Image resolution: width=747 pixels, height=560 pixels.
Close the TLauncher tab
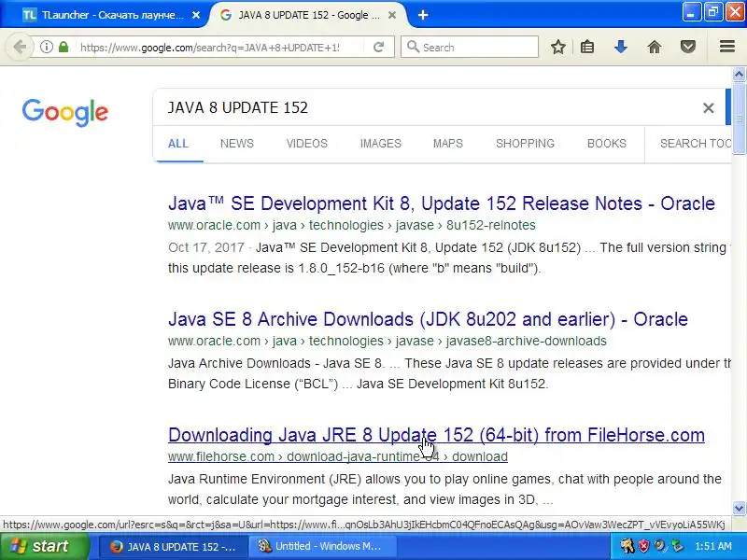195,15
